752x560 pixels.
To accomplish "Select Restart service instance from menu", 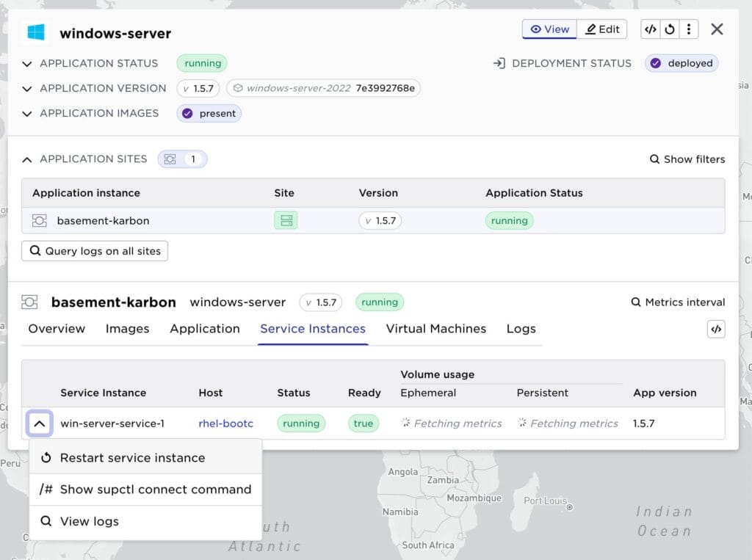I will point(132,458).
